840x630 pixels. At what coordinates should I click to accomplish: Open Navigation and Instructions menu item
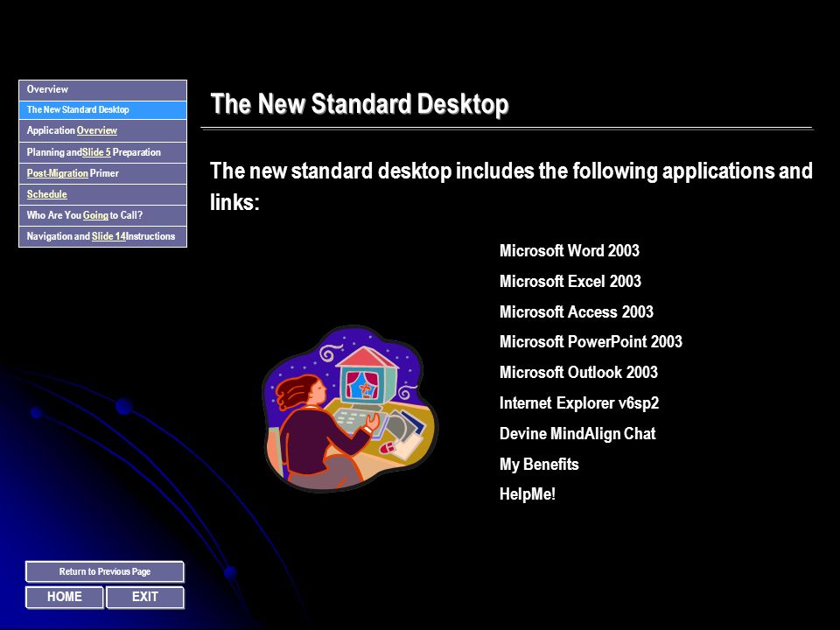(x=103, y=236)
